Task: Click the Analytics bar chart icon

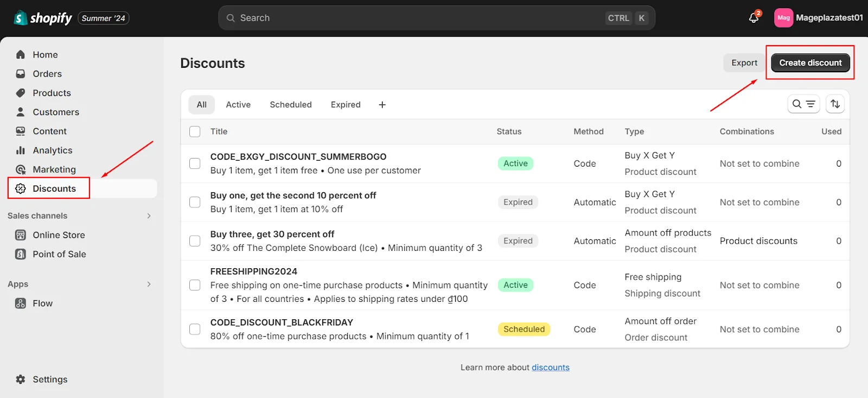Action: pyautogui.click(x=21, y=150)
